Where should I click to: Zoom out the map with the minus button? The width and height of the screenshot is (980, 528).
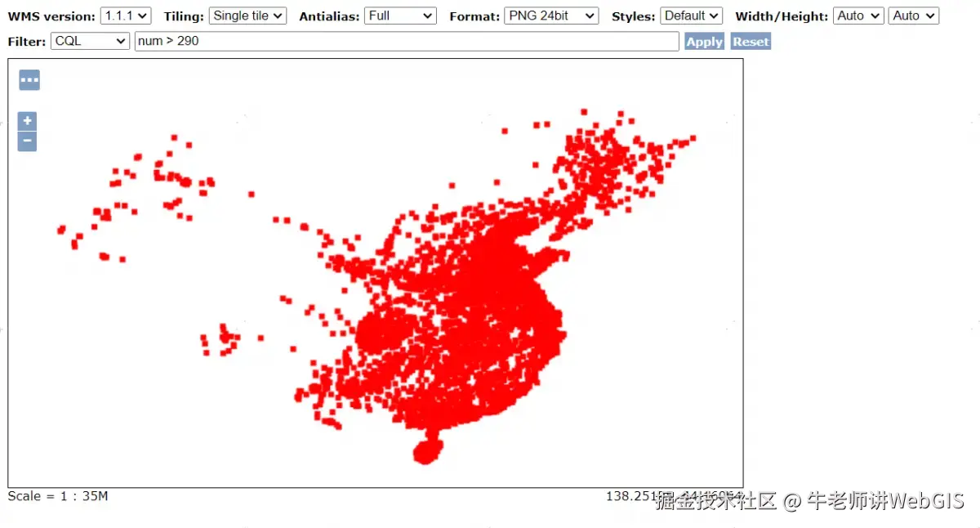[27, 141]
